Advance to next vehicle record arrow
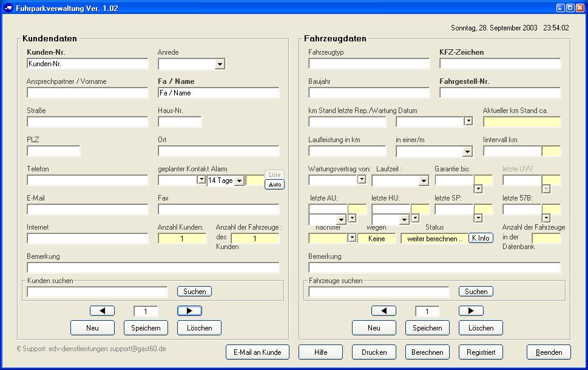This screenshot has height=370, width=588. tap(471, 311)
